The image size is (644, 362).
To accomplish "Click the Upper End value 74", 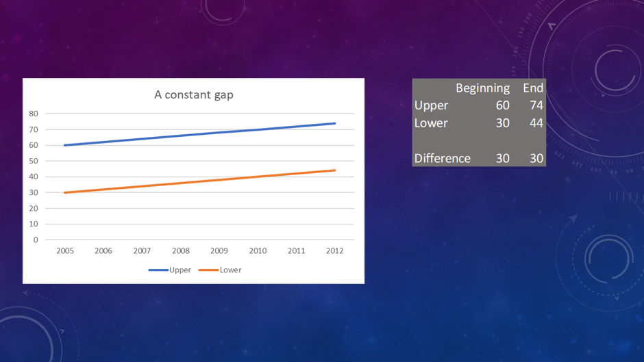I will pos(536,105).
